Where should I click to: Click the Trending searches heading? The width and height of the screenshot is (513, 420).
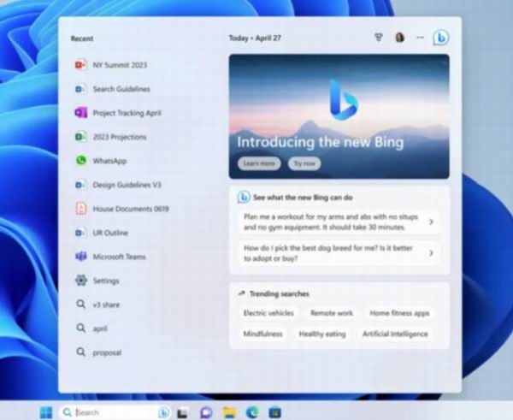click(x=279, y=293)
